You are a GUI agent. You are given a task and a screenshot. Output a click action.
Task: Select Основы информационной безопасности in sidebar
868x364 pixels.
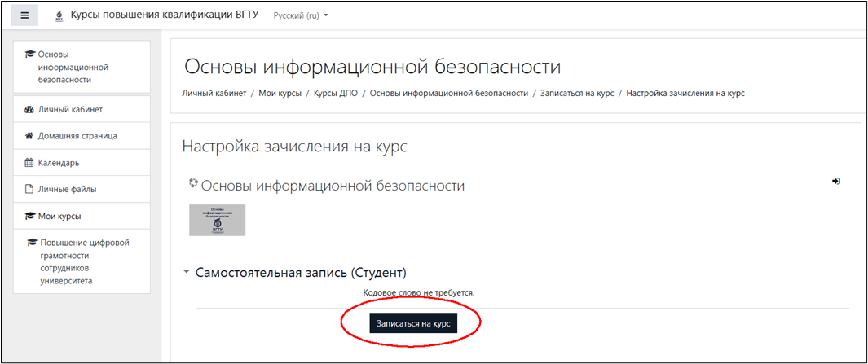72,68
